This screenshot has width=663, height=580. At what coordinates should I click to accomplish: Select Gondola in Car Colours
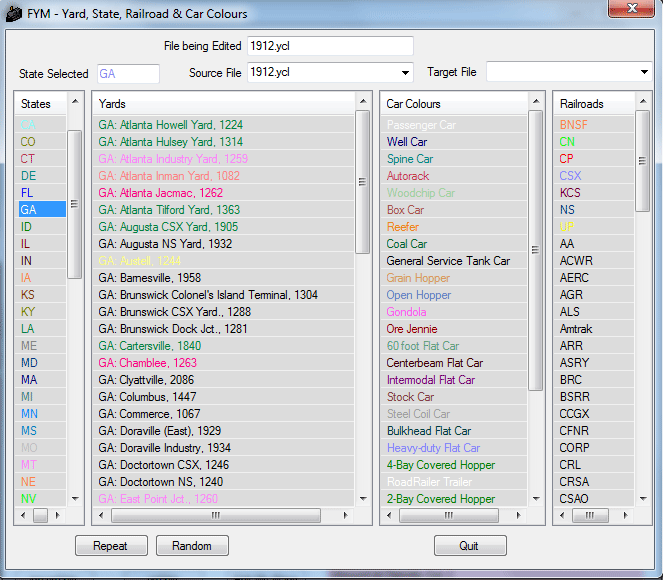pos(454,312)
